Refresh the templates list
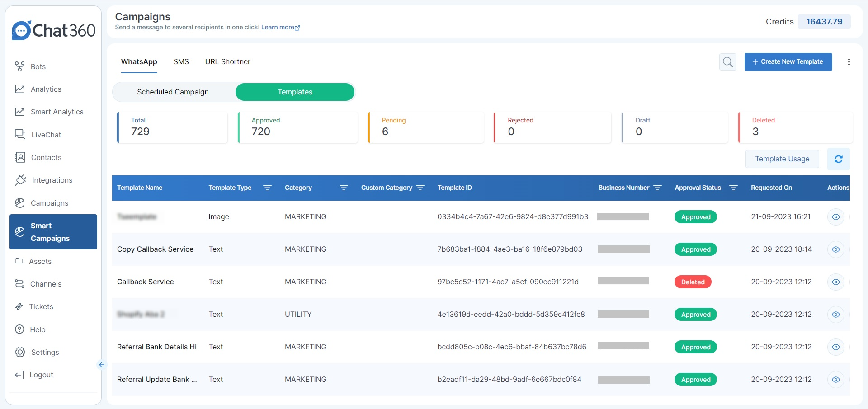Screen dimensions: 868x409 (x=839, y=159)
